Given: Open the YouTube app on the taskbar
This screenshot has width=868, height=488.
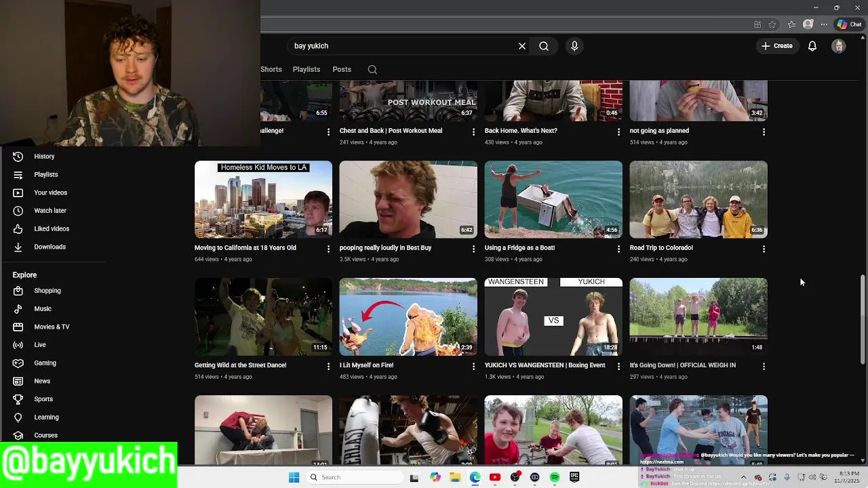Looking at the screenshot, I should point(495,477).
